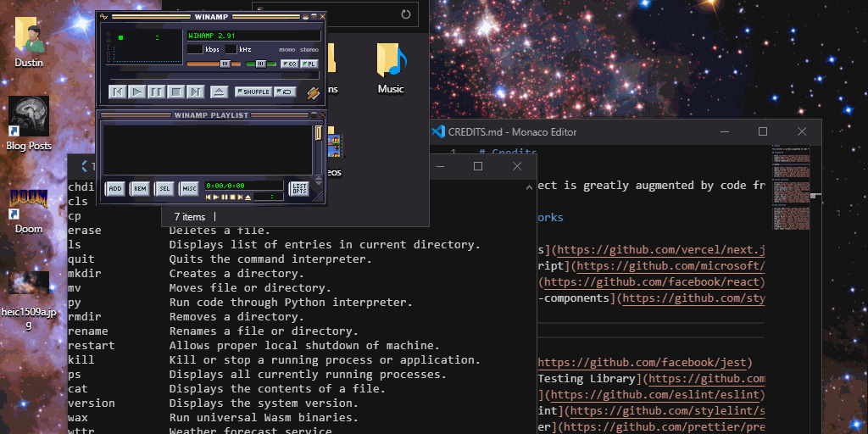The image size is (868, 434).
Task: Click Monaco Editor minimap
Action: [x=791, y=188]
